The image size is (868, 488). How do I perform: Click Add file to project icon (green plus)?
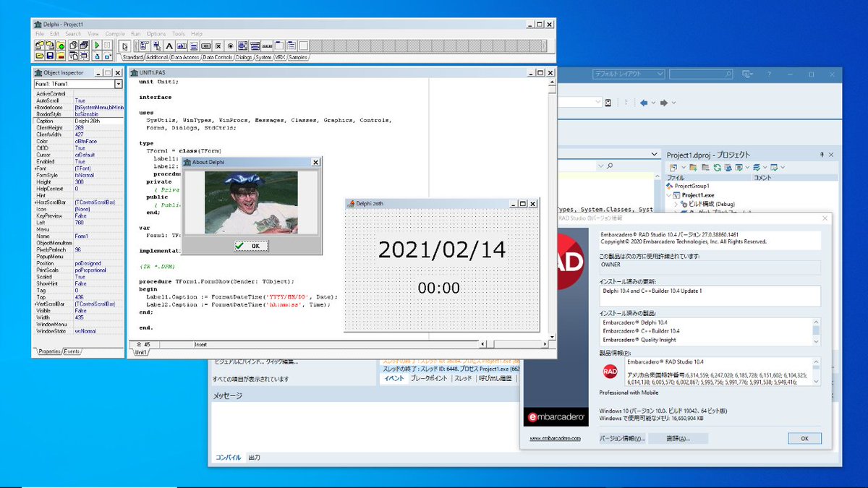tap(60, 46)
